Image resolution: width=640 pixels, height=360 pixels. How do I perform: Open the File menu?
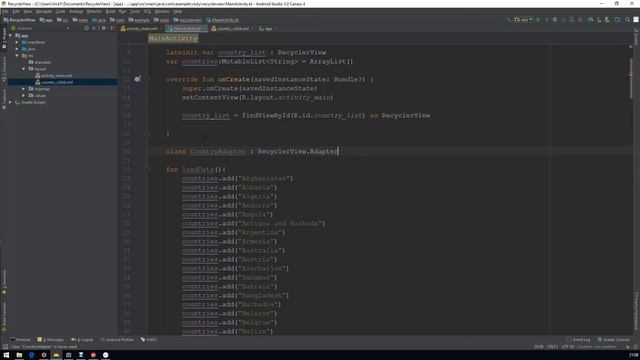coord(5,11)
